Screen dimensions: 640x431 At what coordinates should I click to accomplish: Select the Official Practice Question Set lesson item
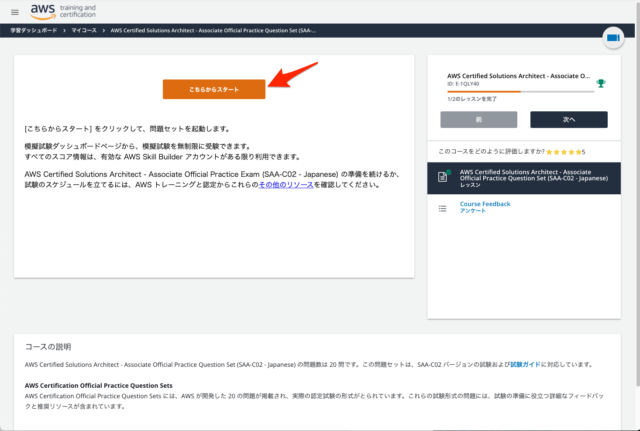524,178
